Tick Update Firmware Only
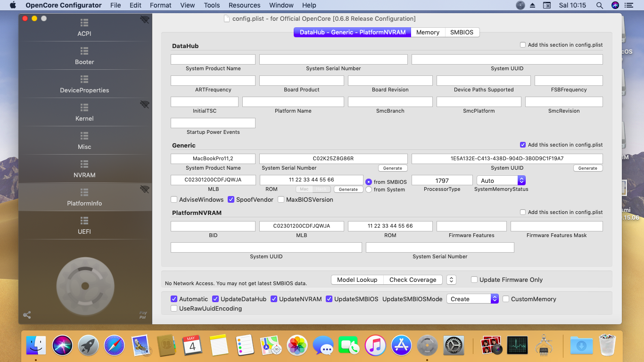The width and height of the screenshot is (644, 362). click(x=474, y=280)
